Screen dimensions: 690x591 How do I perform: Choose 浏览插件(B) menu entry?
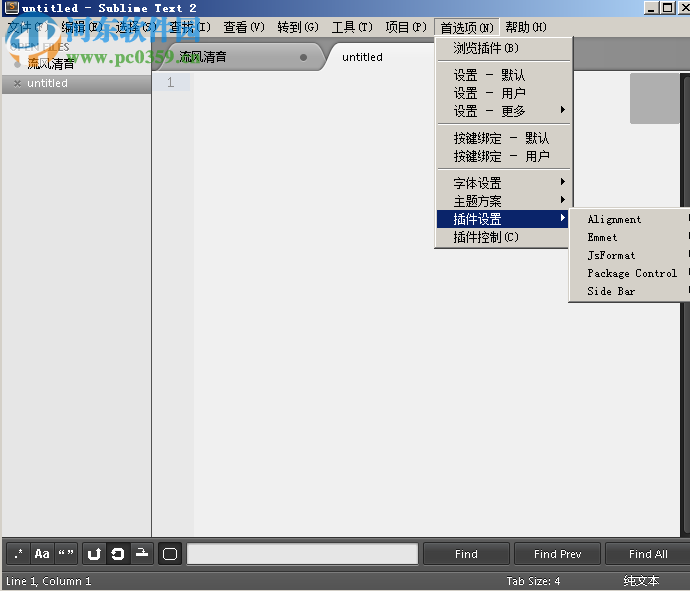(503, 48)
